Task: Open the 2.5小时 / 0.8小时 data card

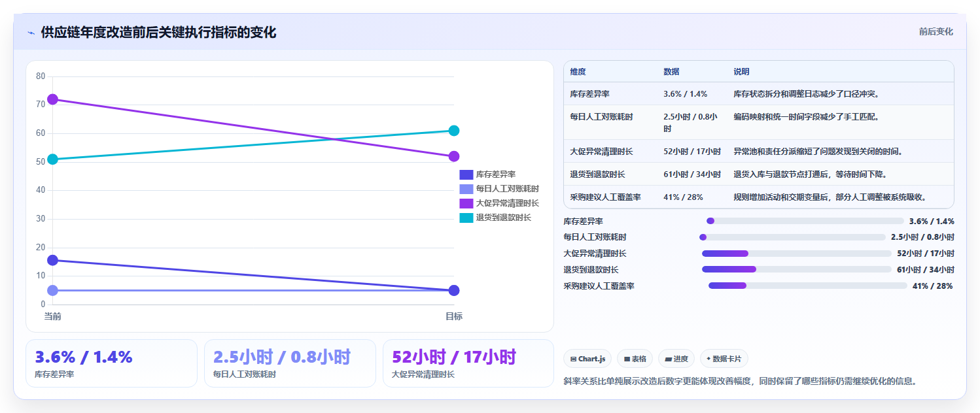Action: click(x=290, y=363)
